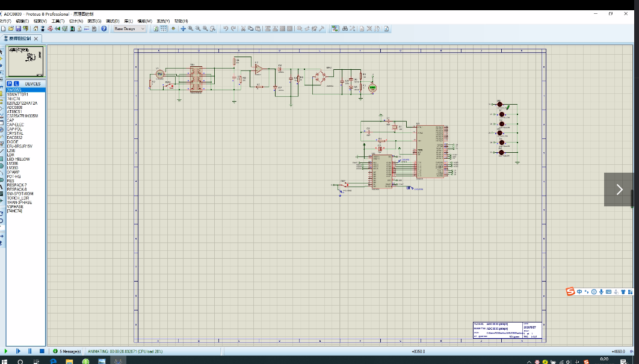This screenshot has width=639, height=364.
Task: Open the Home page icon
Action: point(36,28)
